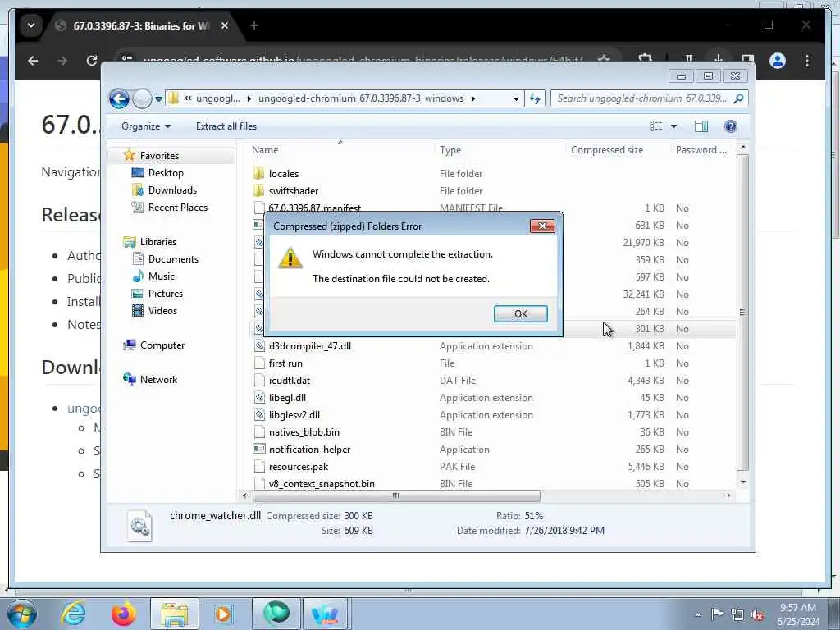This screenshot has width=840, height=630.
Task: Click the search magnifier icon in Explorer
Action: click(x=739, y=98)
